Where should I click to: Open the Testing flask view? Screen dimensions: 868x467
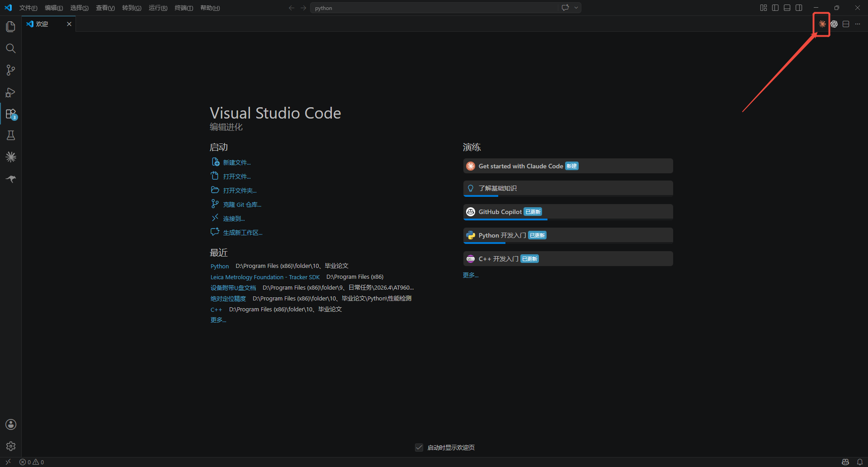[11, 136]
